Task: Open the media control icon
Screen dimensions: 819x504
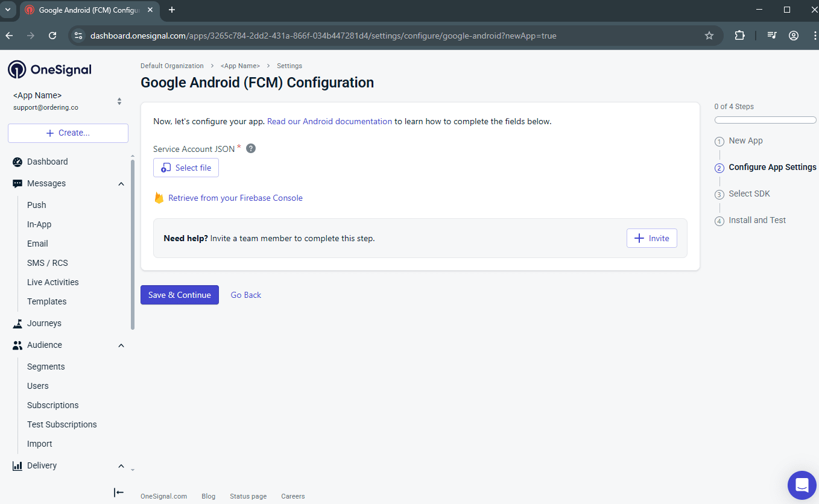Action: point(771,36)
